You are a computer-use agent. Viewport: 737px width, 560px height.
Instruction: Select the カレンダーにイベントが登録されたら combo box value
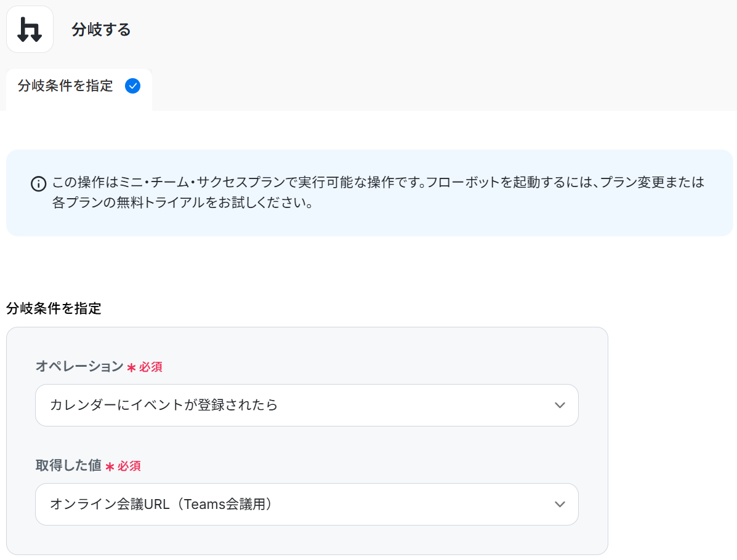[x=164, y=406]
